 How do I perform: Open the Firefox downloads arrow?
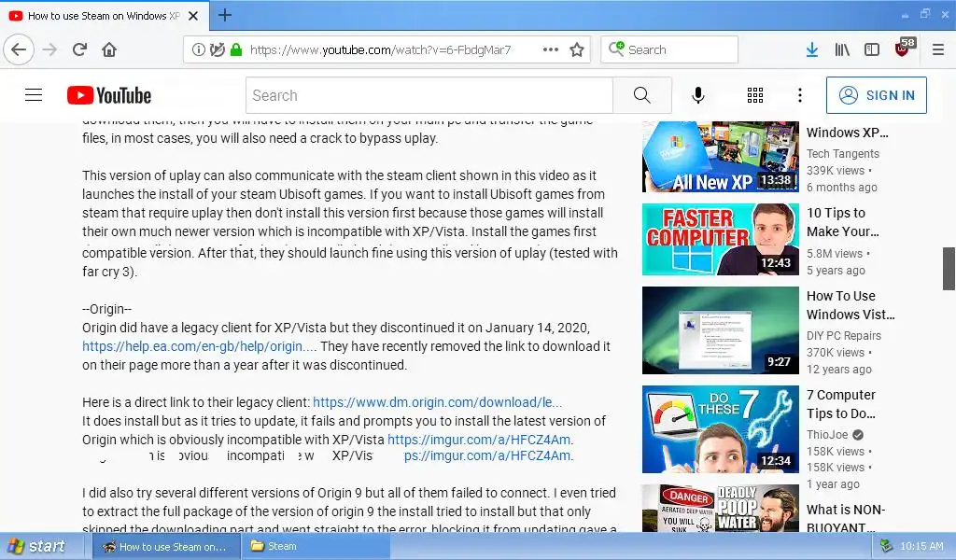pyautogui.click(x=811, y=49)
